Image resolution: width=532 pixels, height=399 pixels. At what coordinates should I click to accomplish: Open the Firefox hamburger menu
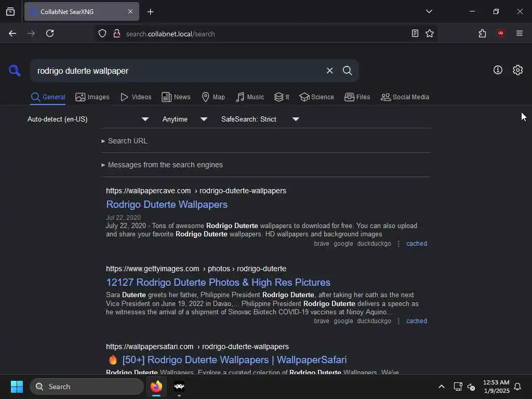point(519,33)
